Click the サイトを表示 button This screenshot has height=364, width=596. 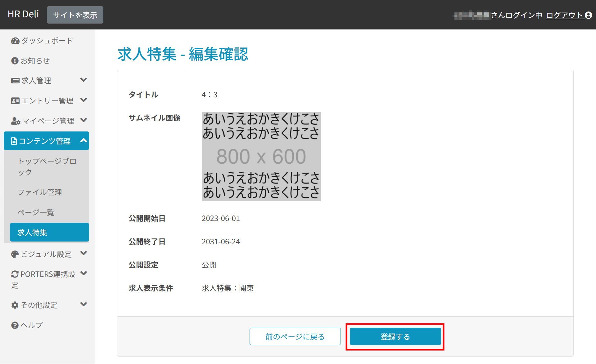tap(75, 15)
